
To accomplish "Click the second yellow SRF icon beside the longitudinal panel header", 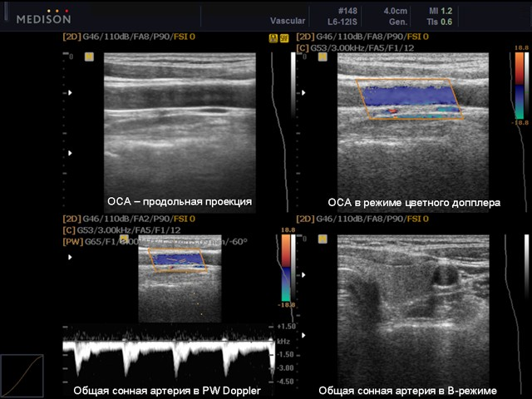I will 284,38.
